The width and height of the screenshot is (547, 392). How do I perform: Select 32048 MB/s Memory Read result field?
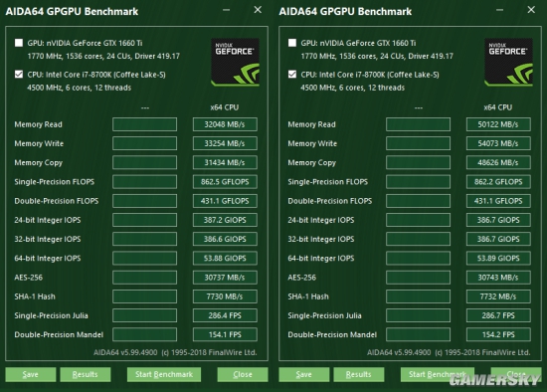click(x=225, y=124)
